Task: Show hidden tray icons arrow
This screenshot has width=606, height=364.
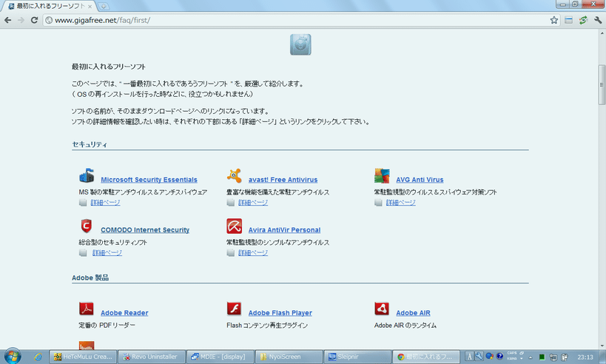Action: pos(531,357)
